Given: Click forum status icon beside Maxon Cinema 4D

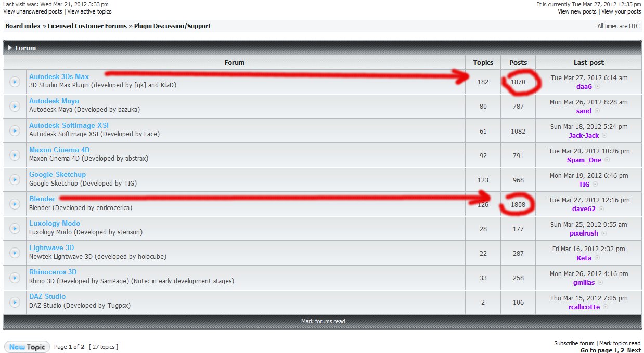Looking at the screenshot, I should click(x=15, y=155).
